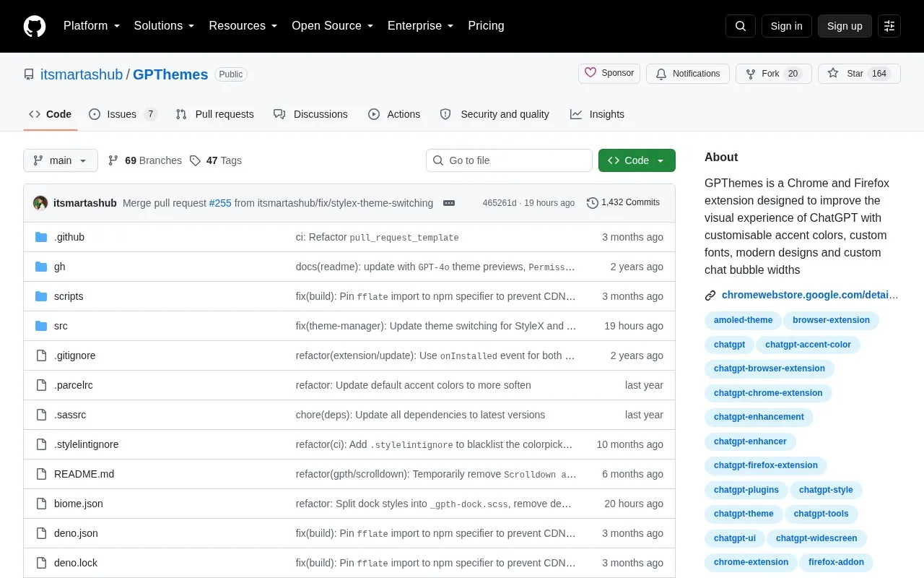
Task: Open pull request #255 link
Action: click(220, 203)
